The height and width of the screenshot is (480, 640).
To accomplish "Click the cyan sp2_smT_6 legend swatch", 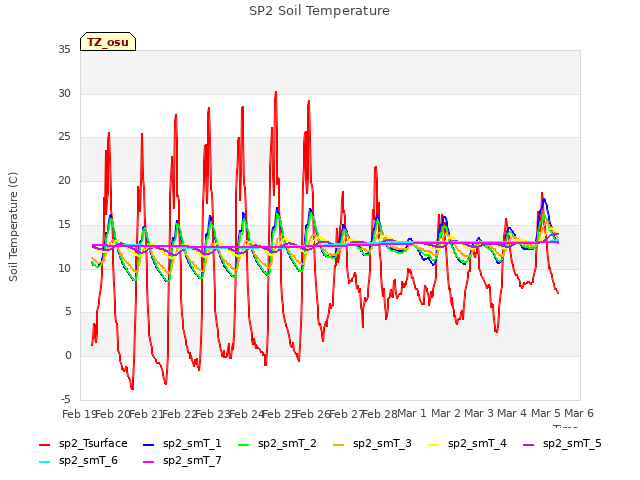I will click(44, 462).
